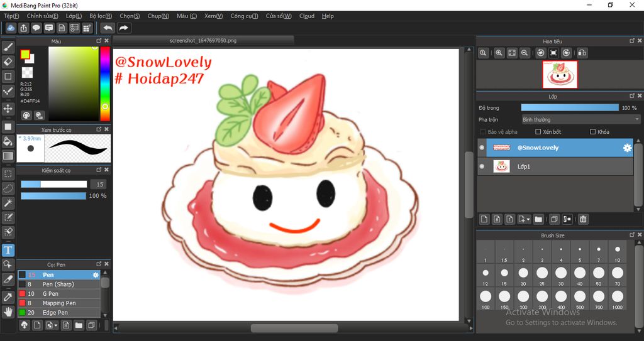Open the Lớp(L) menu
644x341 pixels.
coord(74,16)
